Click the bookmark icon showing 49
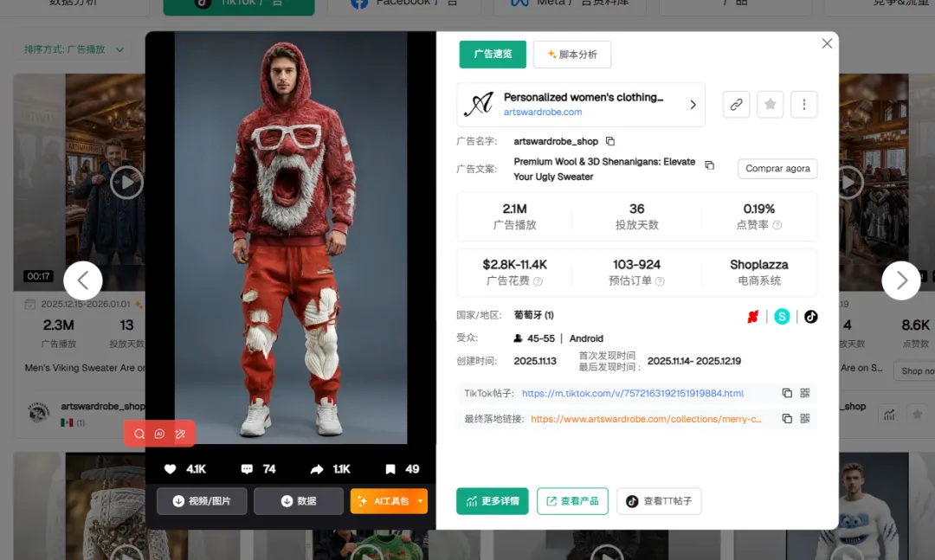 (x=390, y=469)
